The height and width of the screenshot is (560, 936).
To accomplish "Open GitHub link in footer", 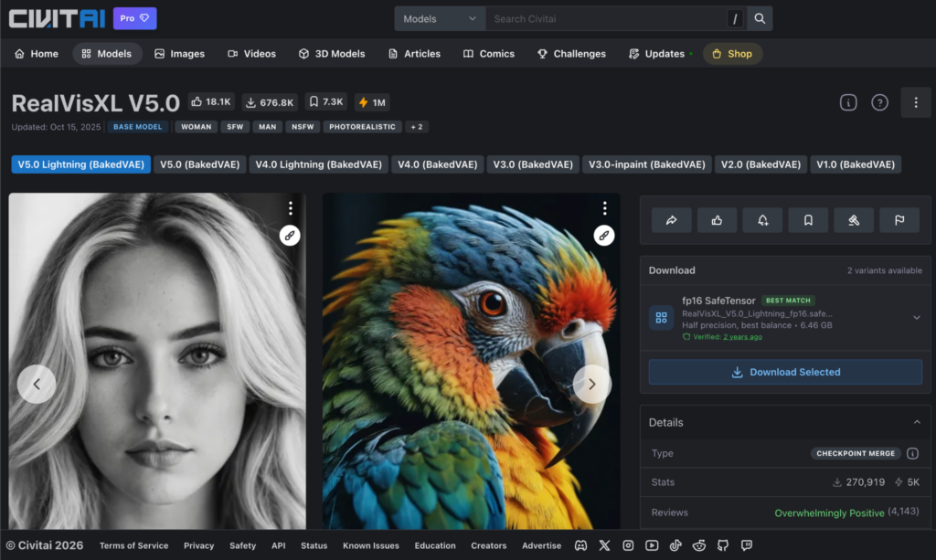I will click(723, 545).
